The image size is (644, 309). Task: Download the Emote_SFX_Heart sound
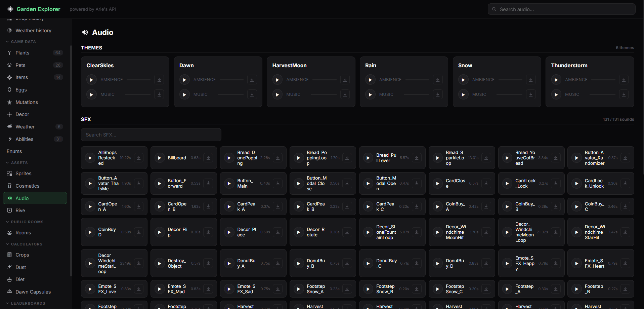click(x=625, y=263)
